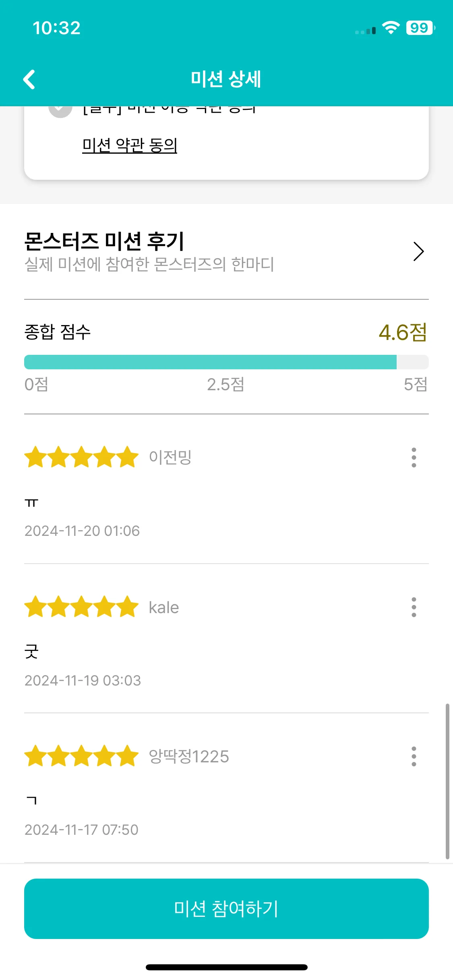Screen dimensions: 453x980
Task: Click the star rating of kale review
Action: point(81,607)
